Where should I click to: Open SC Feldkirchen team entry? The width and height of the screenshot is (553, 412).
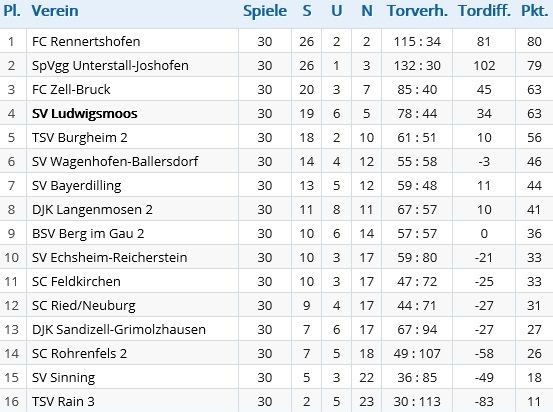tap(76, 281)
